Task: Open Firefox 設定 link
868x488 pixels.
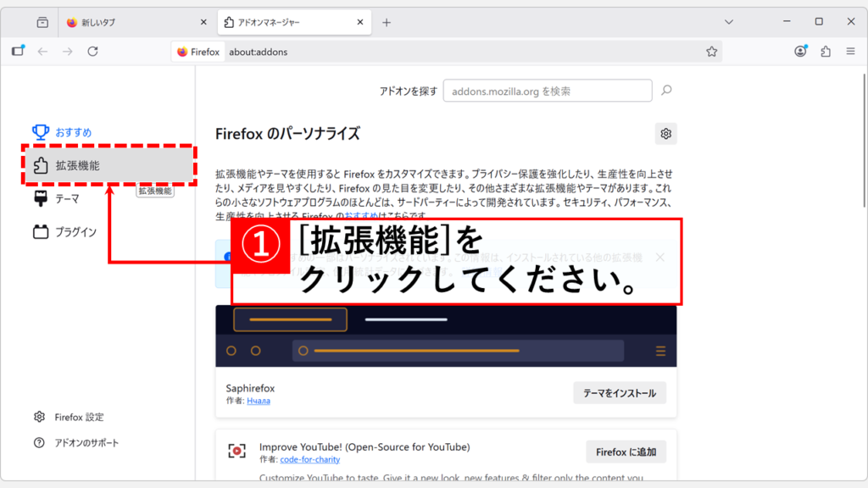Action: click(x=79, y=417)
